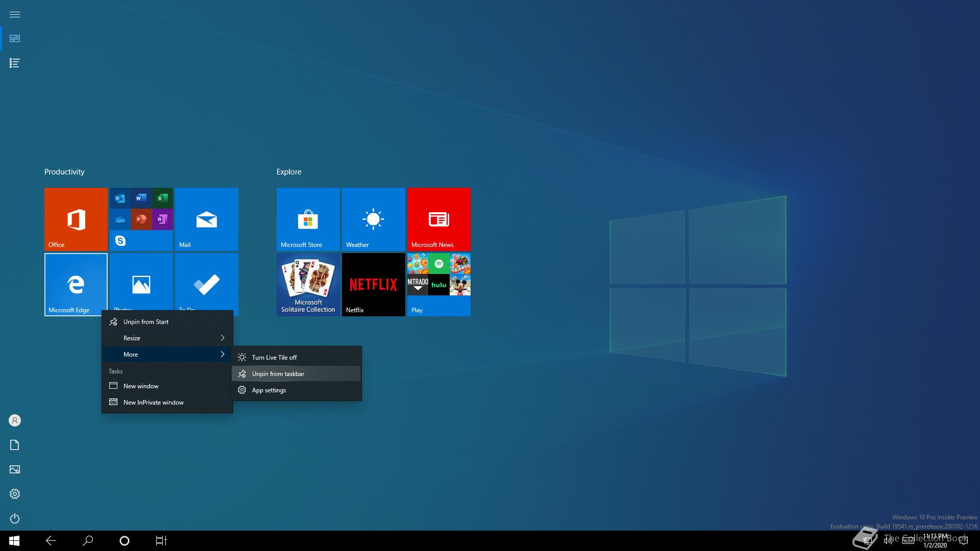Launch Excel from the apps folder tile

point(162,198)
